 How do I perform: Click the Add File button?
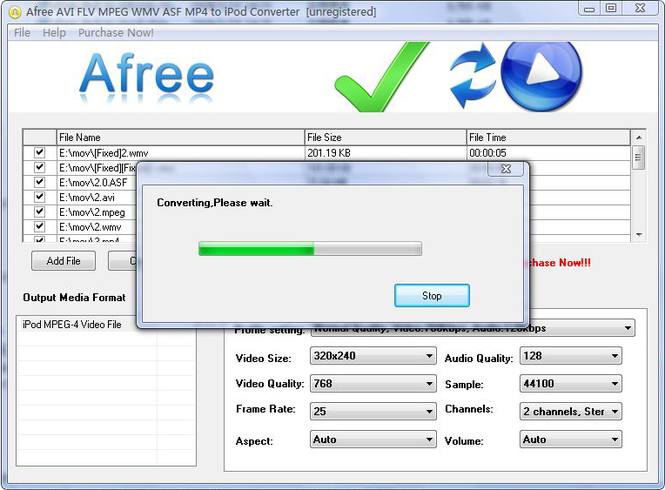pos(63,261)
